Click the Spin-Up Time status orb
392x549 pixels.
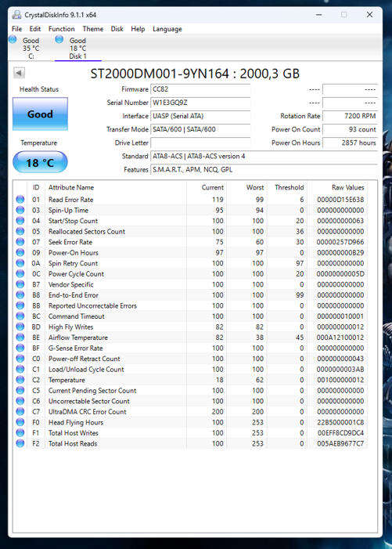20,210
